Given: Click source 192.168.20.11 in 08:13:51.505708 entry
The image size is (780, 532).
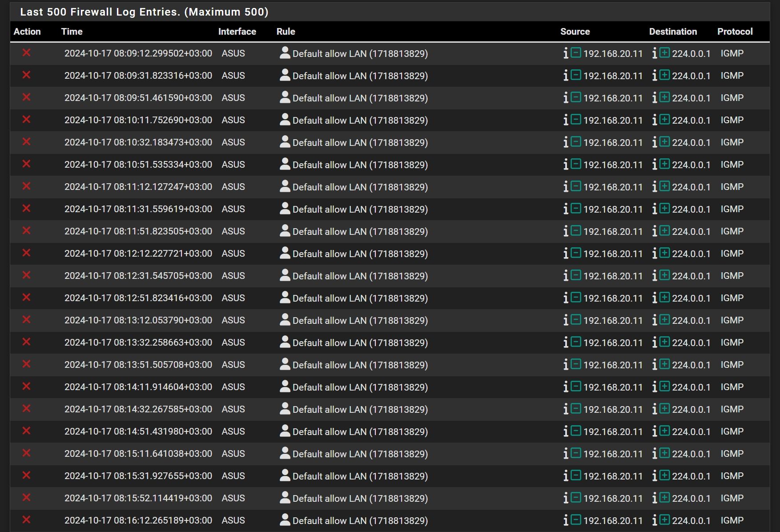Looking at the screenshot, I should [x=613, y=365].
